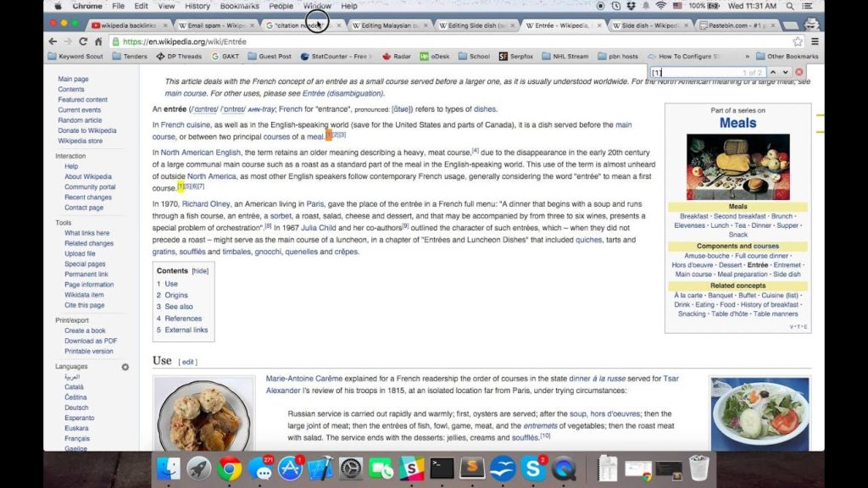Image resolution: width=868 pixels, height=488 pixels.
Task: Edit the Use section
Action: pyautogui.click(x=187, y=362)
